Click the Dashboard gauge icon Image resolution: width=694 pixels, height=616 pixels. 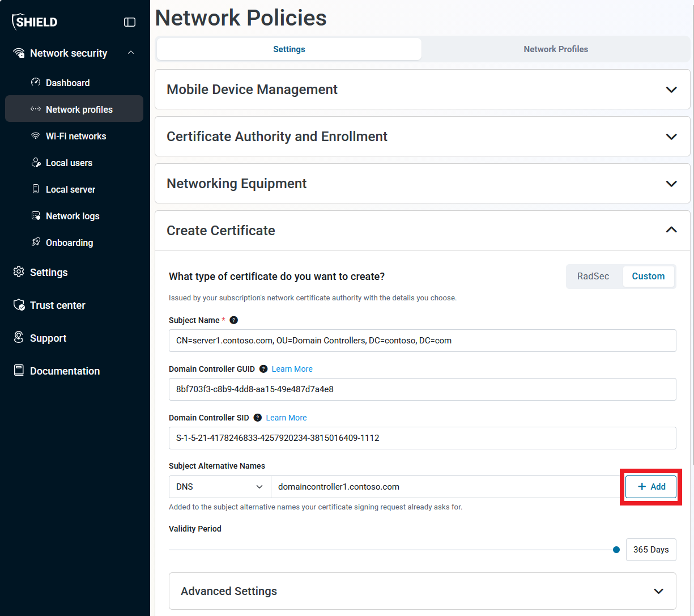pyautogui.click(x=36, y=82)
